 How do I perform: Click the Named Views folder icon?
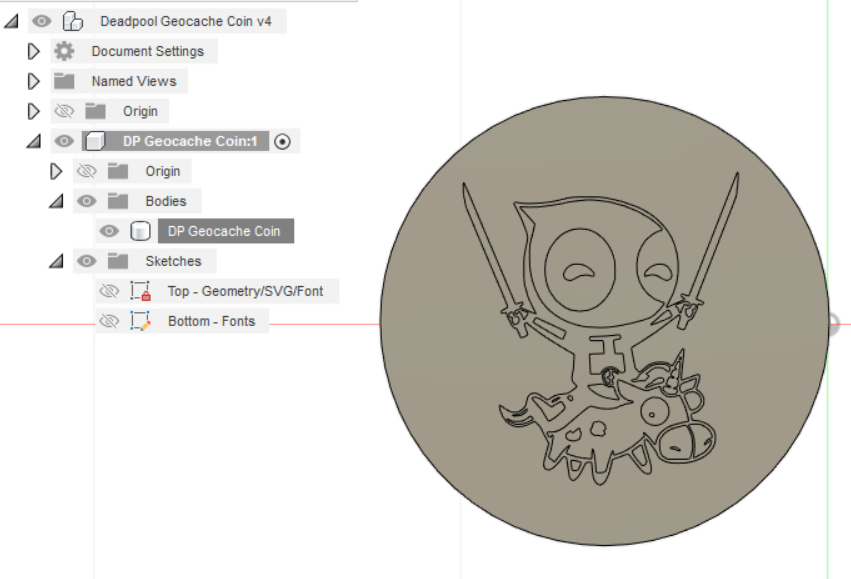[x=62, y=81]
